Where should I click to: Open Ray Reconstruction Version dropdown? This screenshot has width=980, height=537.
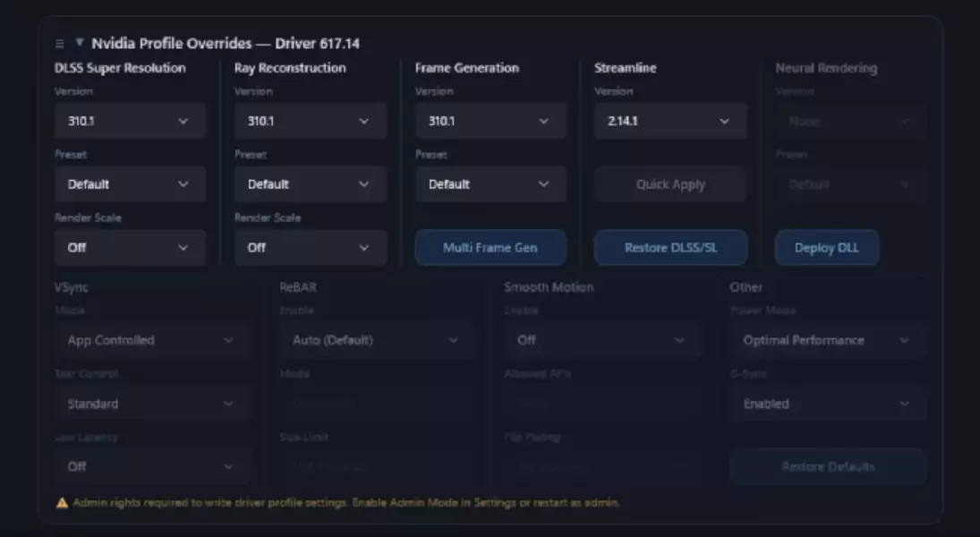click(x=311, y=122)
